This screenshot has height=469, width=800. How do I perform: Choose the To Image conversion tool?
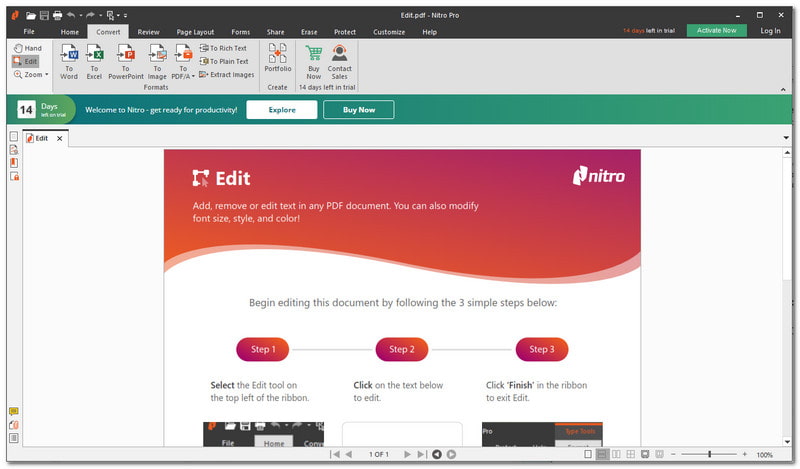156,60
